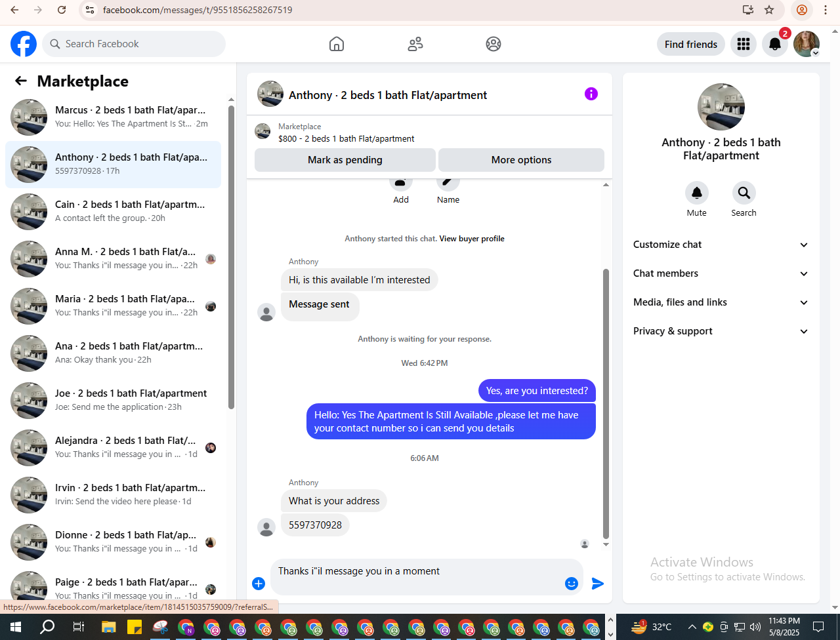Open the $800 listing title link
This screenshot has height=640, width=840.
(346, 138)
